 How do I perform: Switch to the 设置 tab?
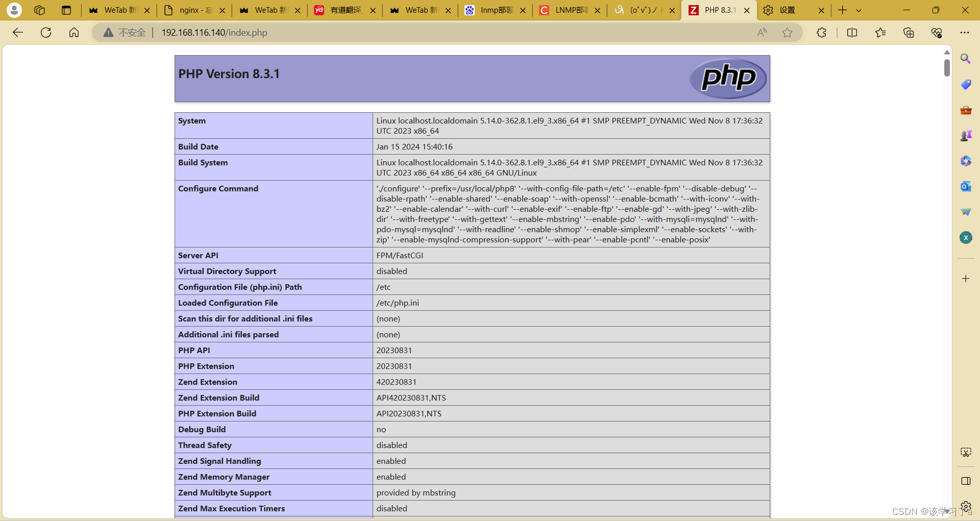794,10
